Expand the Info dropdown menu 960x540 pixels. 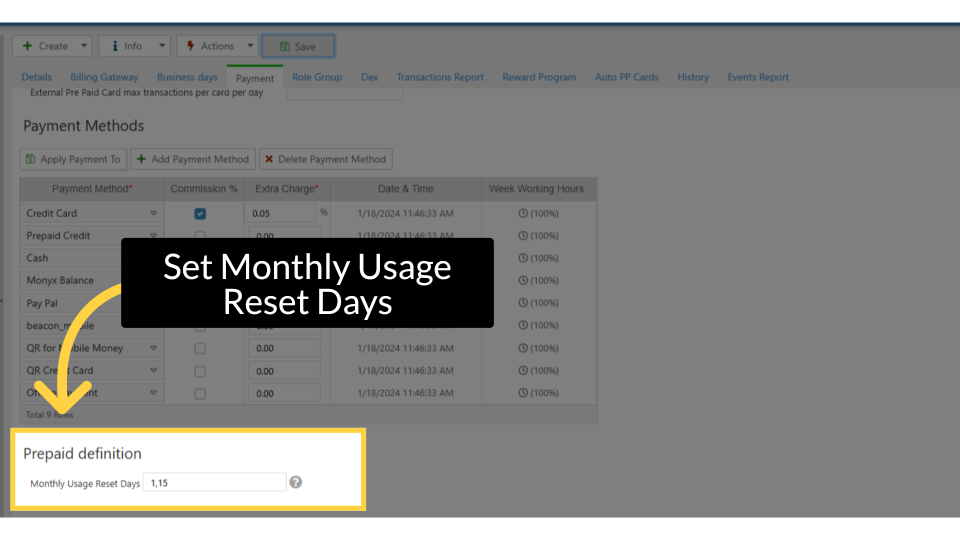(x=160, y=46)
